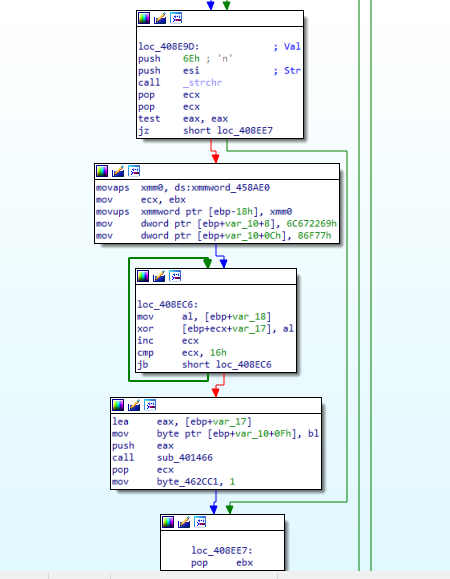450x579 pixels.
Task: Click group nodes icon on movaps block
Action: [134, 171]
